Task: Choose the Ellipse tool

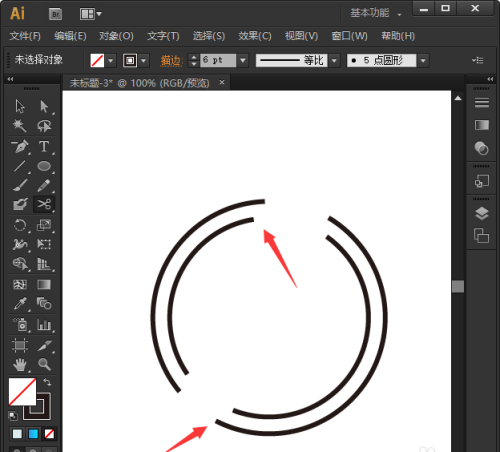Action: (x=44, y=166)
